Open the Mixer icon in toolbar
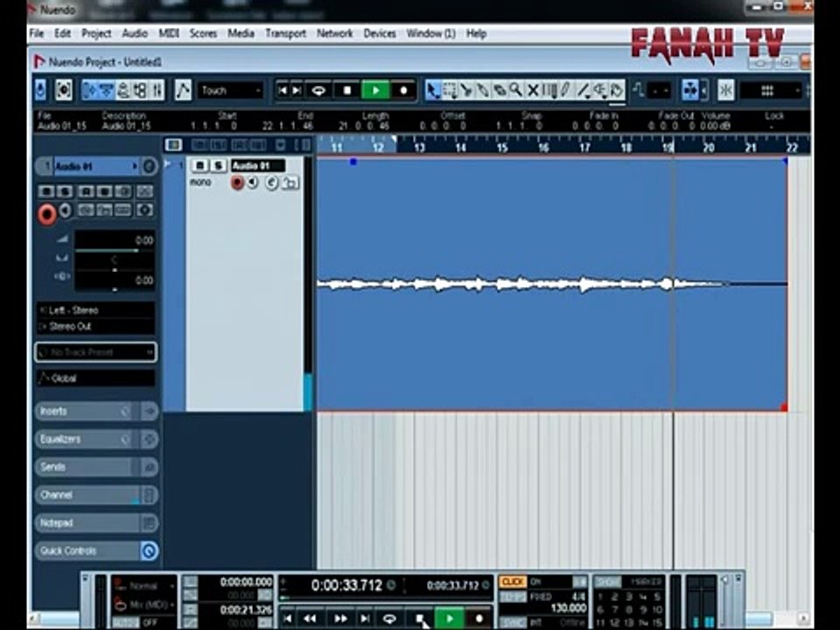Viewport: 840px width, 630px height. click(157, 90)
